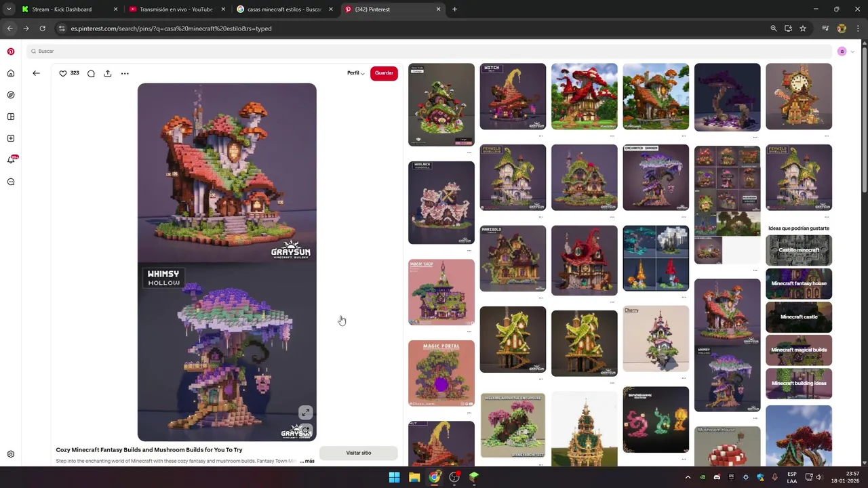Click the create pin plus icon
Viewport: 868px width, 488px height.
tap(11, 138)
